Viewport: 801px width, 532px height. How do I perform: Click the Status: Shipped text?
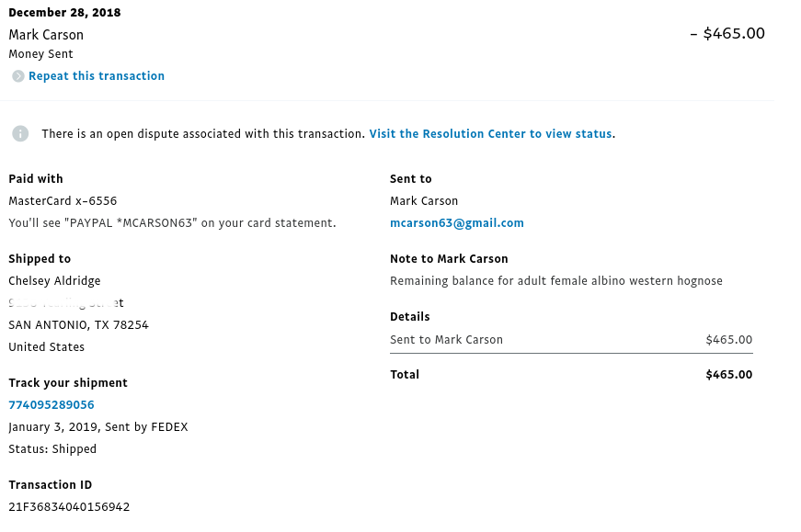[x=52, y=449]
